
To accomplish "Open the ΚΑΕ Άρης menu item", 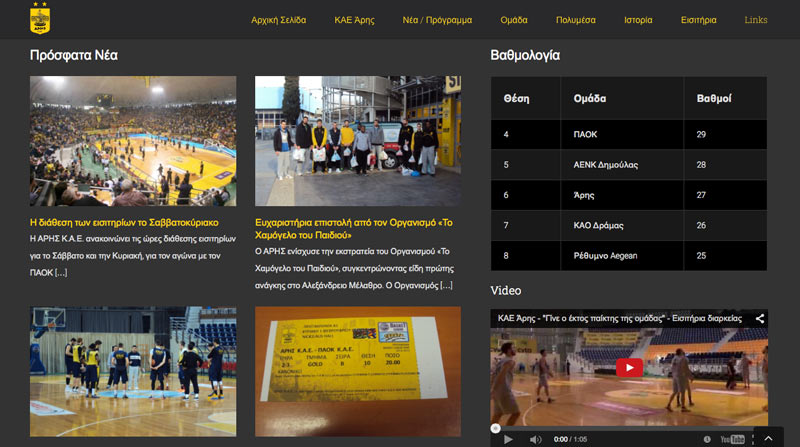I will pos(354,20).
